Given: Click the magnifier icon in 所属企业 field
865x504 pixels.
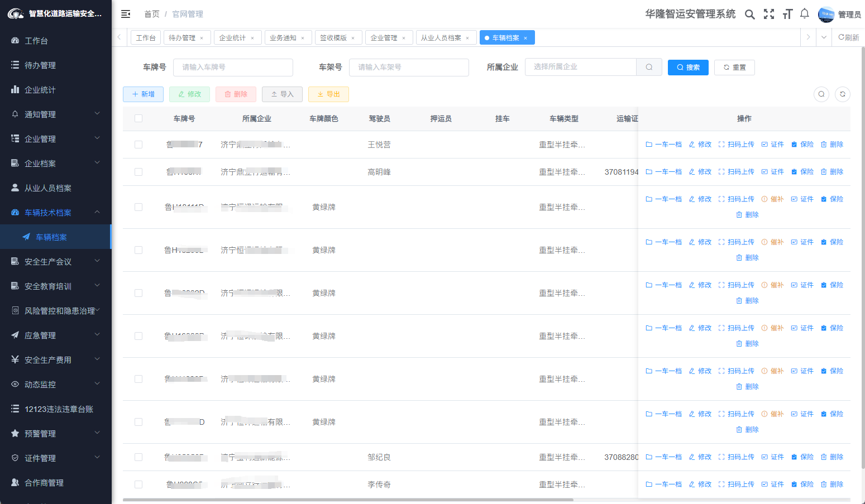Looking at the screenshot, I should point(649,67).
